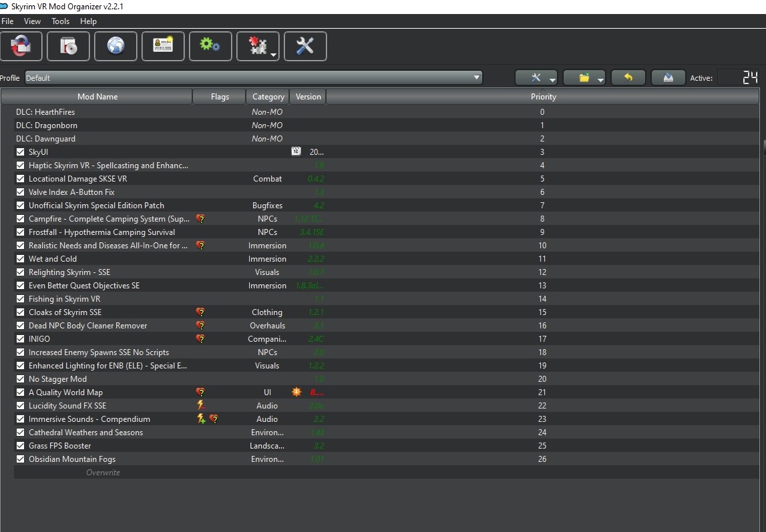Image resolution: width=766 pixels, height=532 pixels.
Task: Select the DLC: HearthFires row
Action: point(387,111)
